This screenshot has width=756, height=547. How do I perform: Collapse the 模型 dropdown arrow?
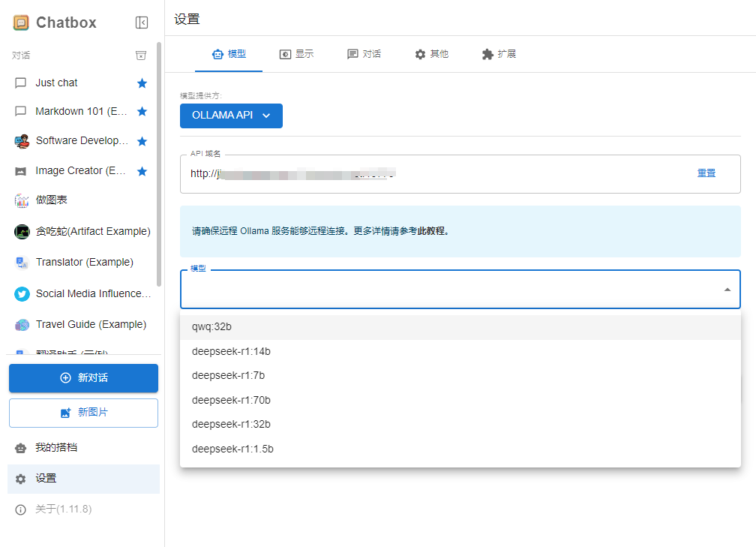pos(727,290)
